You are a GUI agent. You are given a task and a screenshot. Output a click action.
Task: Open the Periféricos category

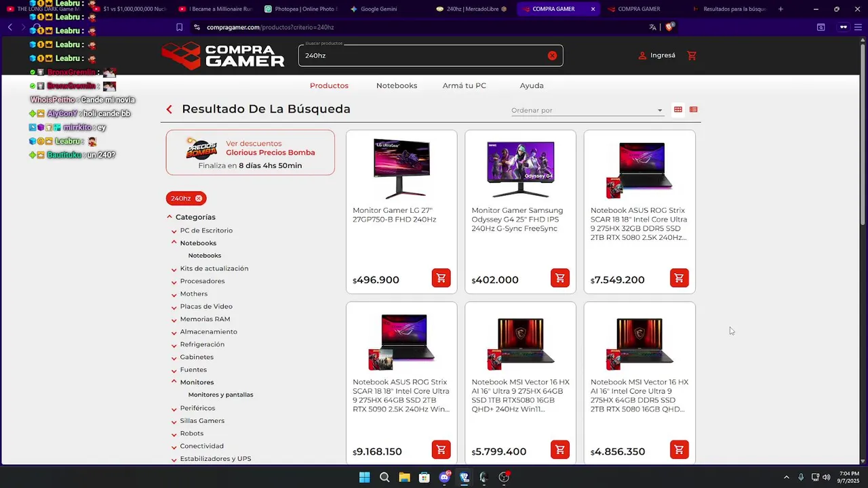(197, 408)
